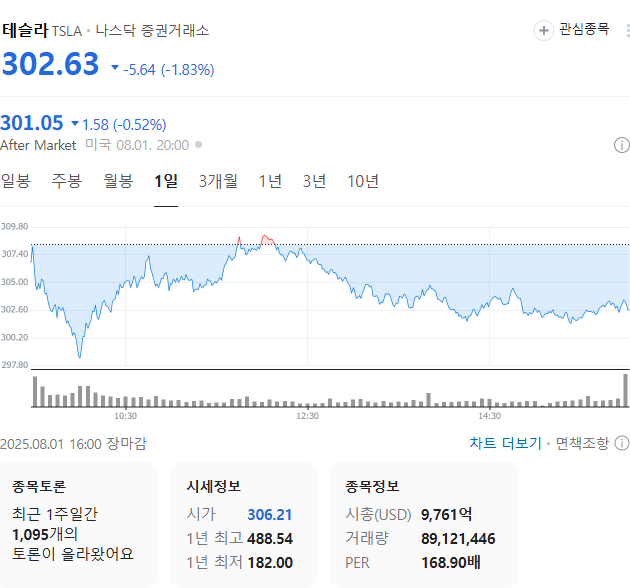Open the 종목정보 card heading

[372, 486]
